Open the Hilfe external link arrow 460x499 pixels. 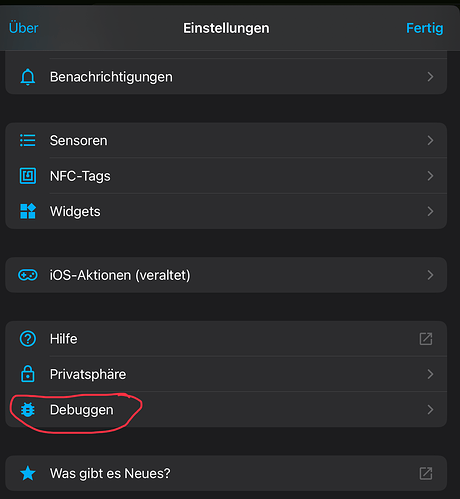pos(426,339)
